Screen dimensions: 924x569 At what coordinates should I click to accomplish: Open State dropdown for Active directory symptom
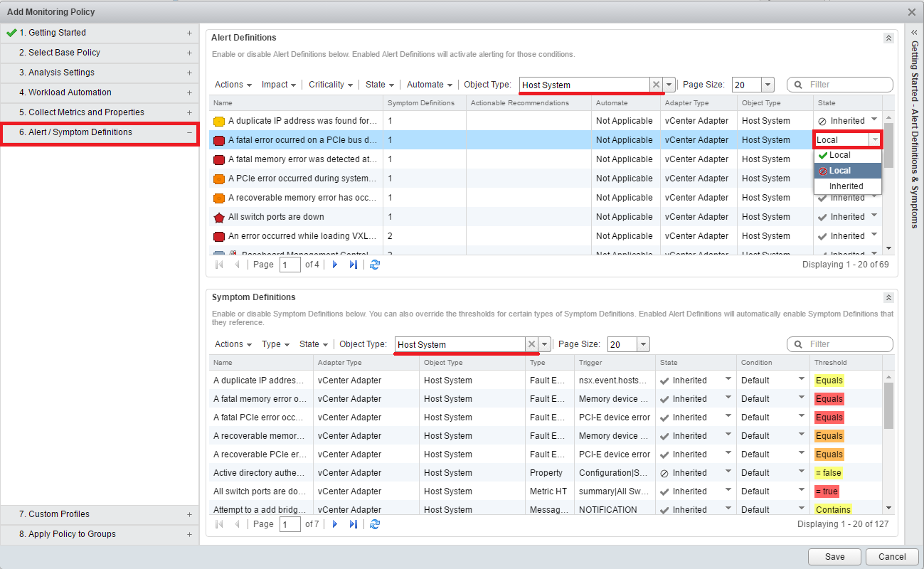point(728,472)
